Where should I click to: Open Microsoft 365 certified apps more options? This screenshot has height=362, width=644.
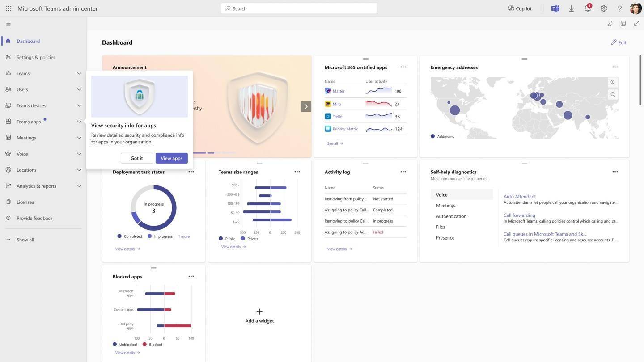pyautogui.click(x=403, y=67)
